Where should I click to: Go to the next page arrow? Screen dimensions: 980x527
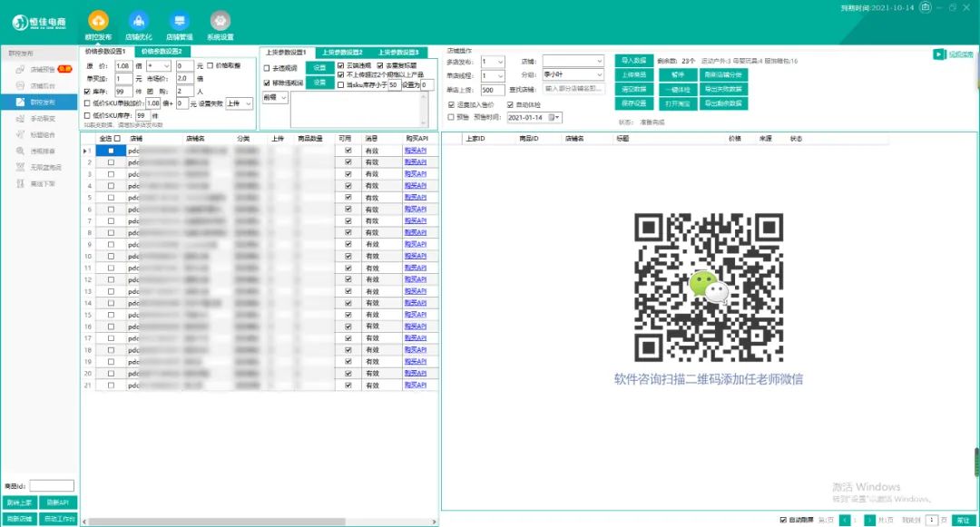pos(869,520)
